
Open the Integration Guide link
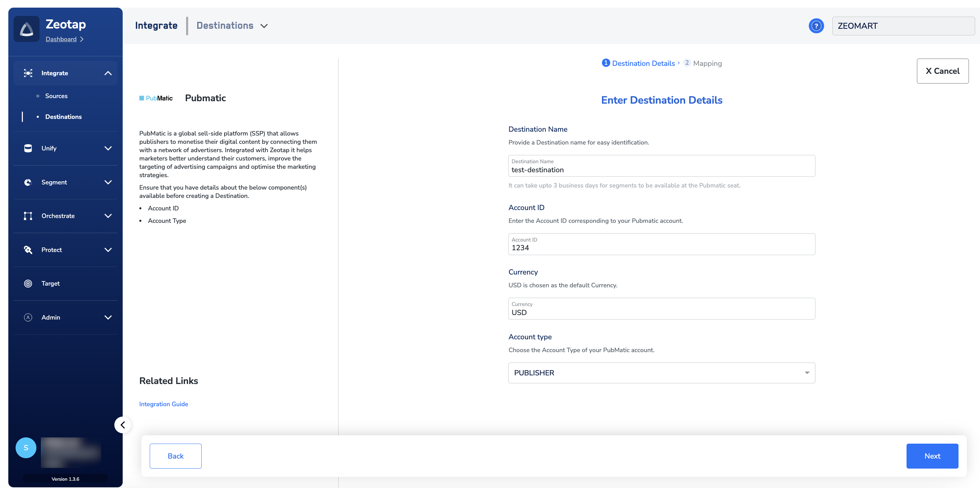pyautogui.click(x=164, y=404)
